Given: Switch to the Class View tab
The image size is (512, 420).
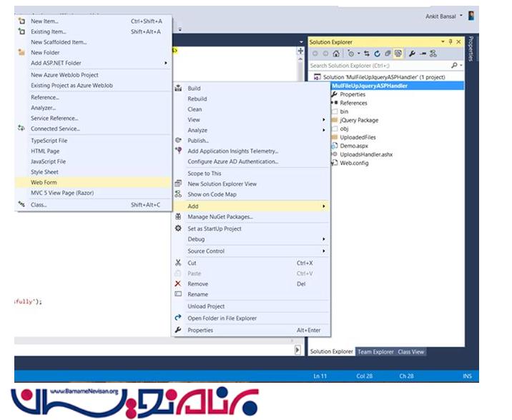Looking at the screenshot, I should point(410,351).
